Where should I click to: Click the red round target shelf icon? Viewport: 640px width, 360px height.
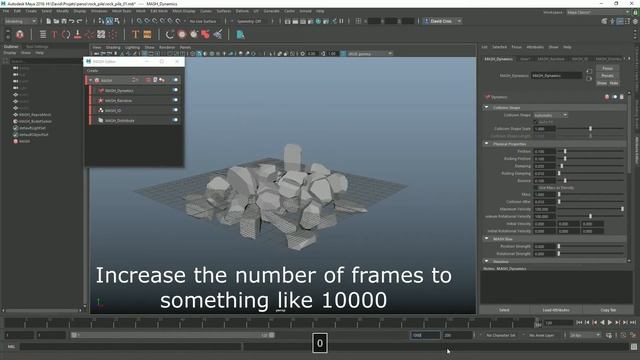pyautogui.click(x=182, y=35)
